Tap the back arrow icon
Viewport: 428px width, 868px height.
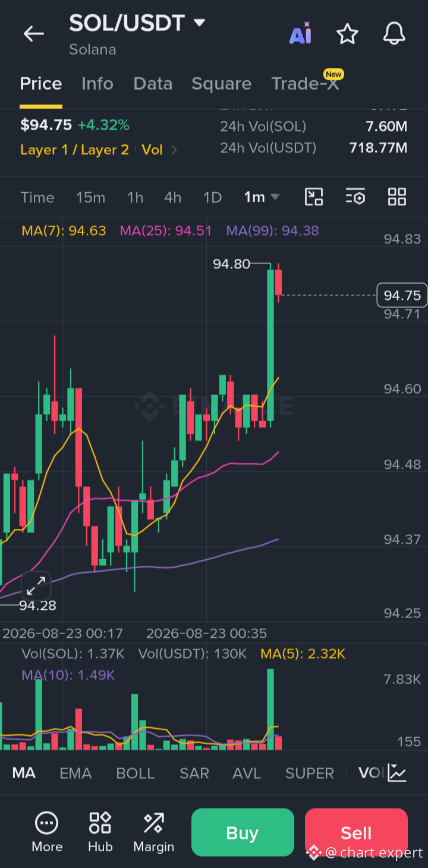34,34
